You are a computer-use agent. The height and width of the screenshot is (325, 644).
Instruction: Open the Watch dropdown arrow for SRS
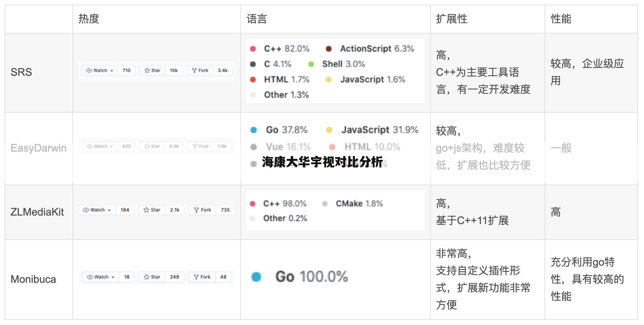[112, 71]
